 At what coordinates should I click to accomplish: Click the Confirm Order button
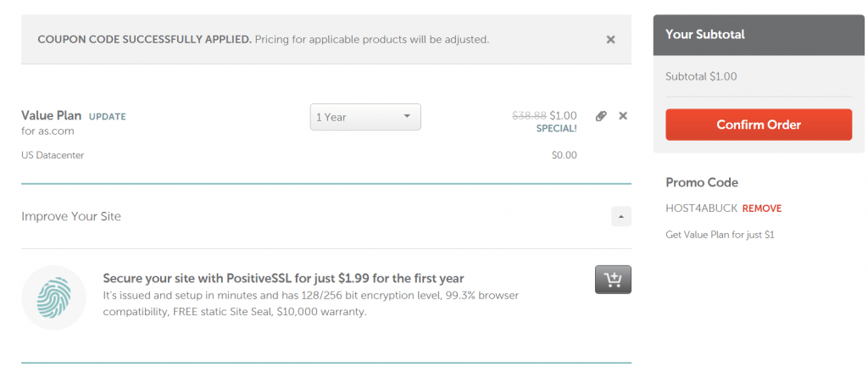(x=759, y=125)
